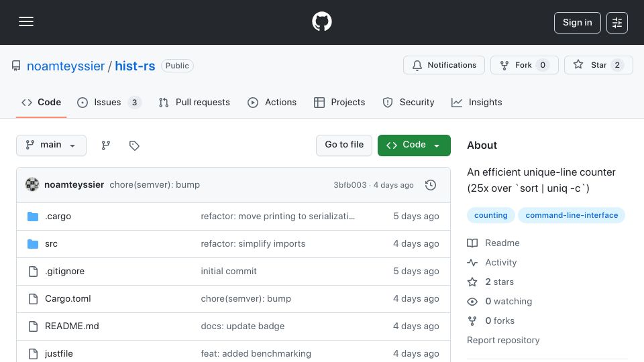Click the Sign in button
644x362 pixels.
point(577,23)
